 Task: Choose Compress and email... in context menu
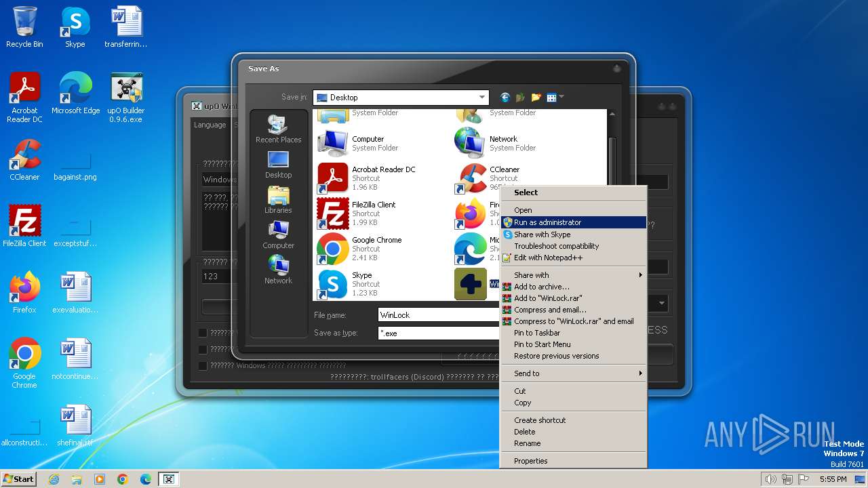tap(573, 310)
